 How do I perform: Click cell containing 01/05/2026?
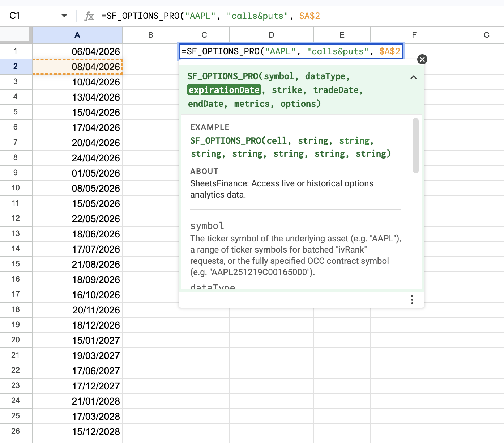coord(77,173)
